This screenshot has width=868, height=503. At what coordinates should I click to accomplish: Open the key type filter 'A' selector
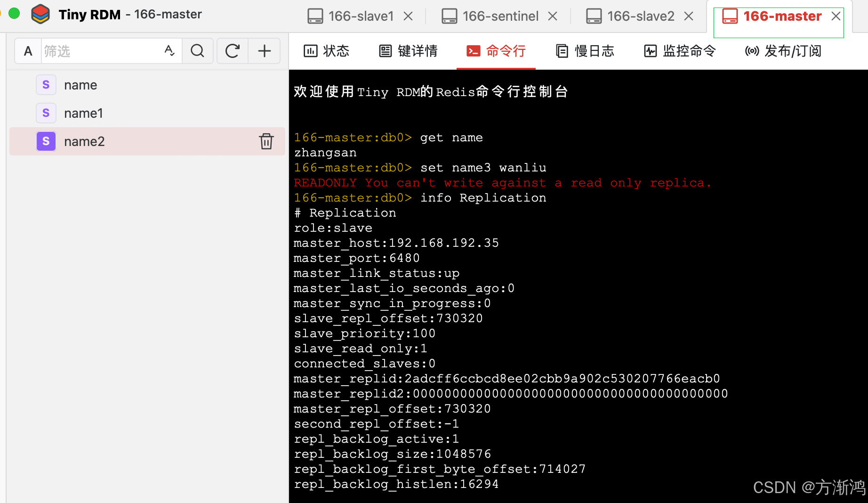click(x=28, y=51)
